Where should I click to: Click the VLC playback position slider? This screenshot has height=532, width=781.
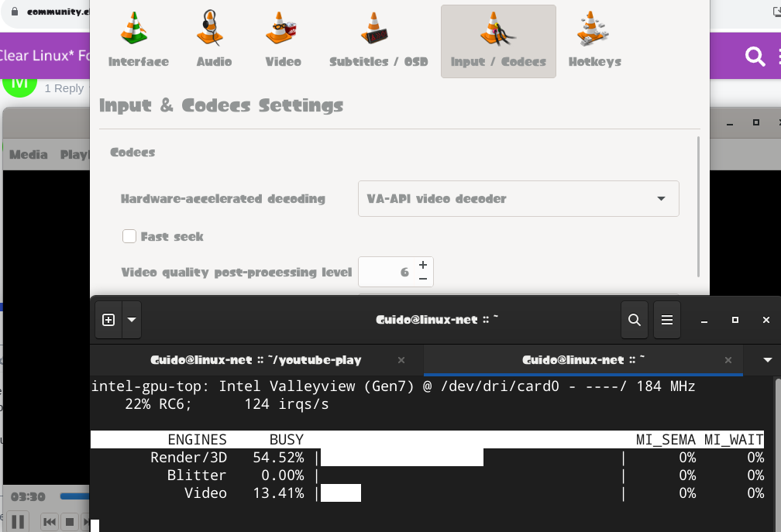click(x=74, y=496)
